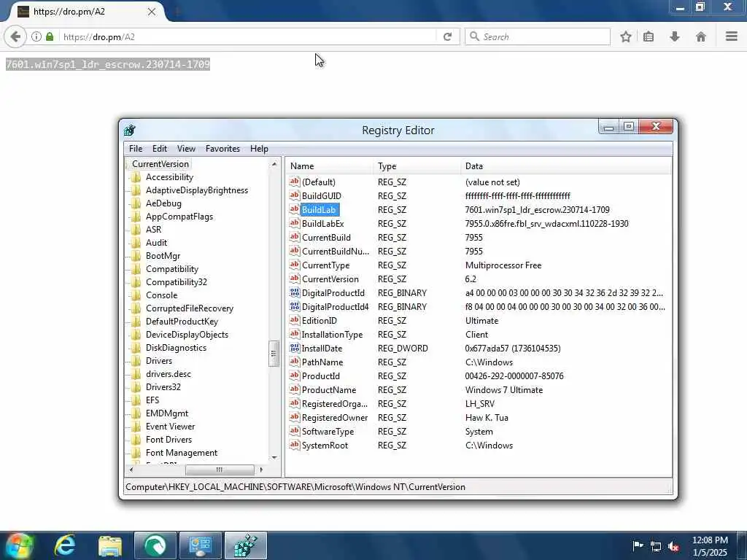Image resolution: width=747 pixels, height=560 pixels.
Task: Select the DigitalProductId binary value icon
Action: [295, 293]
